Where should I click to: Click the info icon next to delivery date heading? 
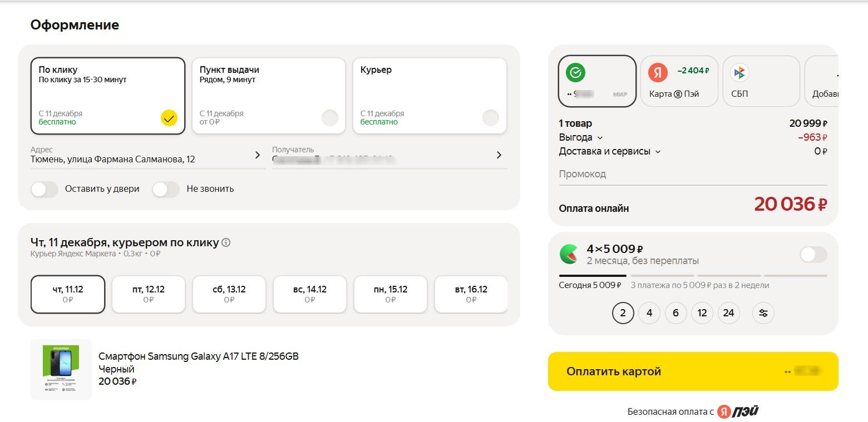coord(226,242)
